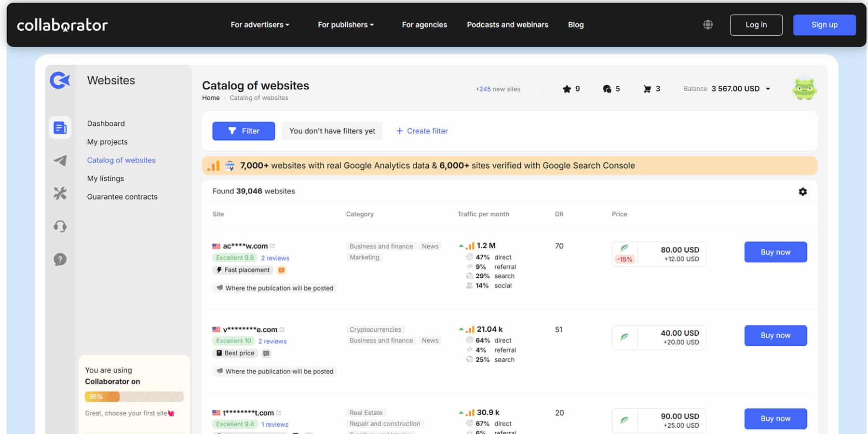Open the shopping cart icon

coord(647,89)
